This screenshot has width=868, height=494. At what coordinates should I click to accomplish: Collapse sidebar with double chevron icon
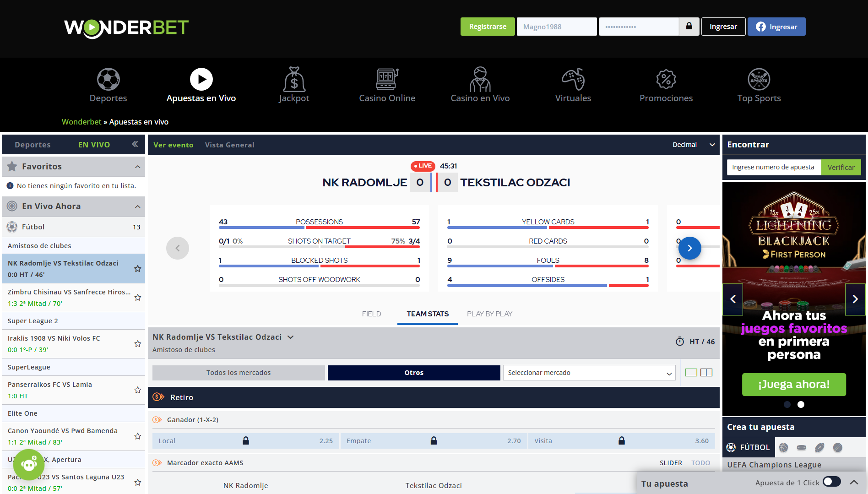[135, 144]
